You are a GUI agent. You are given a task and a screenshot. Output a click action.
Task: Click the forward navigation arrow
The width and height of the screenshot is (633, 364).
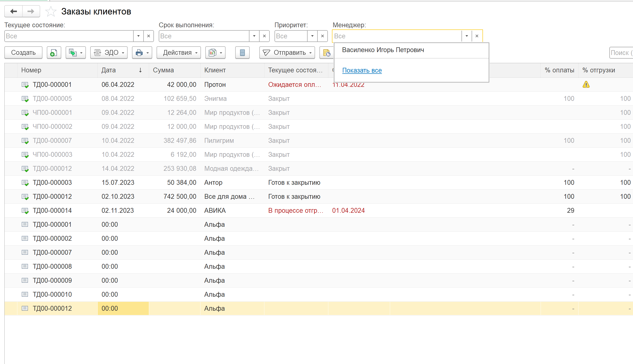pyautogui.click(x=31, y=11)
